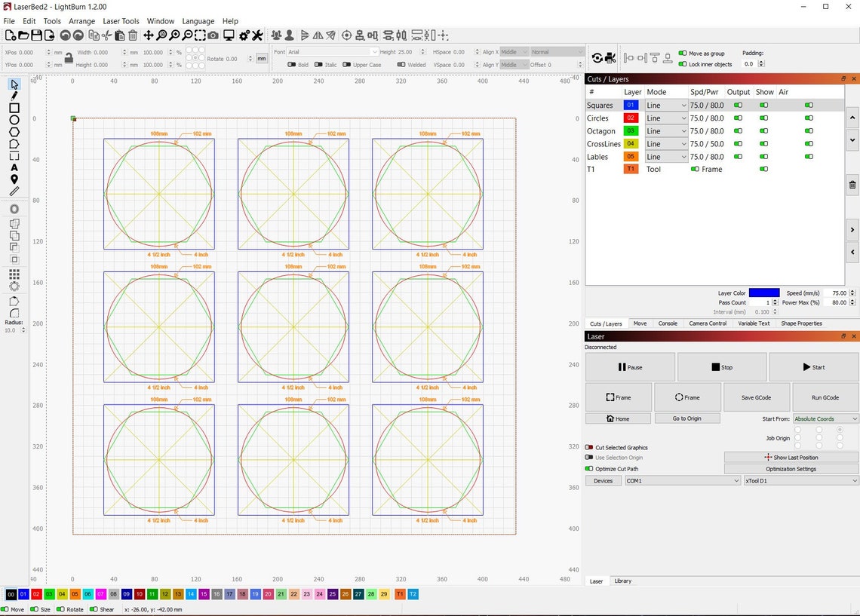This screenshot has width=860, height=616.
Task: Select the Edit Nodes pencil tool
Action: [14, 96]
